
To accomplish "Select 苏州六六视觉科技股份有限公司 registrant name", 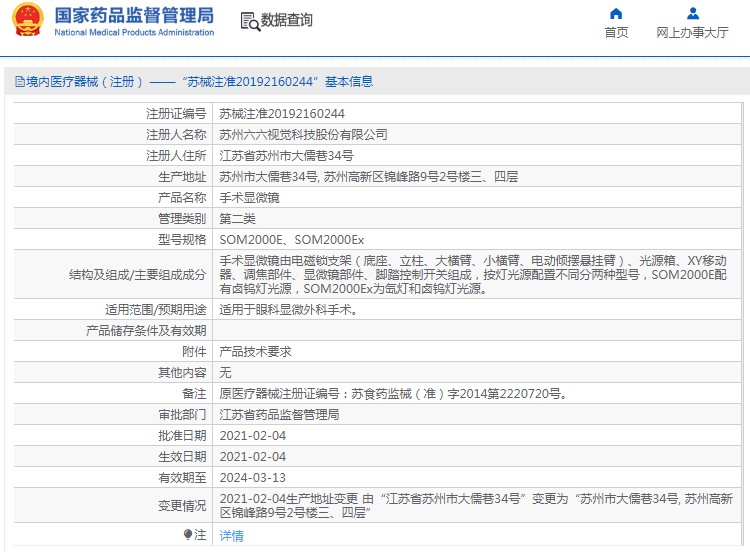I will tap(303, 135).
